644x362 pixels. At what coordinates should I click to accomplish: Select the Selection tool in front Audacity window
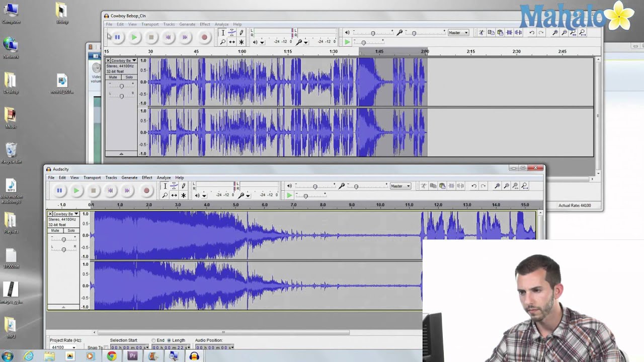(x=165, y=186)
